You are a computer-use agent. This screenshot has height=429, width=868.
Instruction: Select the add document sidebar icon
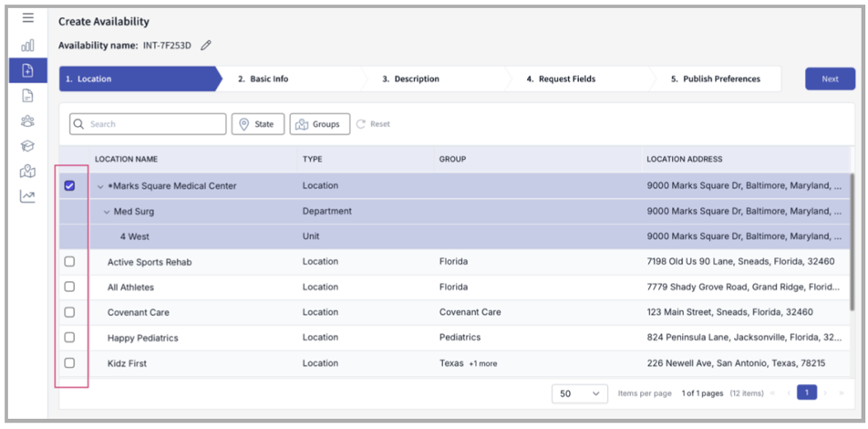point(27,70)
